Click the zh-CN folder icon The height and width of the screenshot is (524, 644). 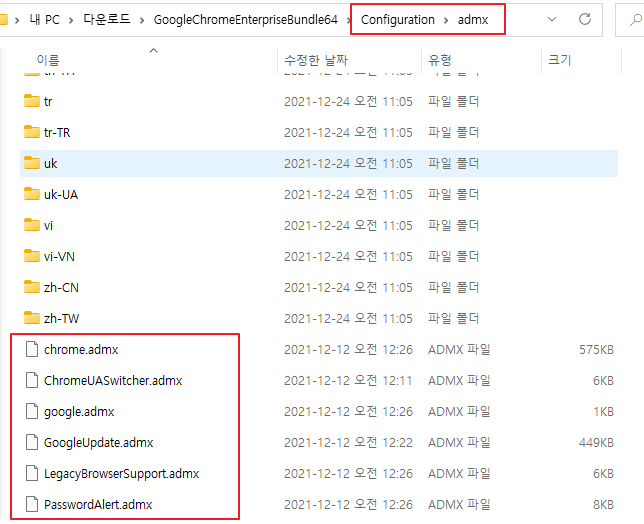click(32, 287)
